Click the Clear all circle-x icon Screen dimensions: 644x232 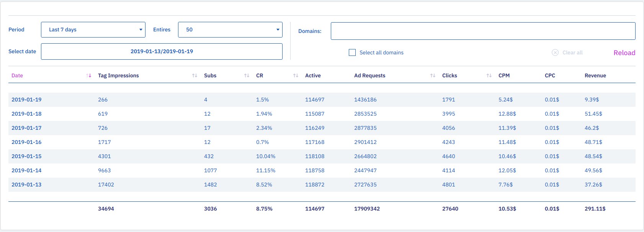pos(555,52)
